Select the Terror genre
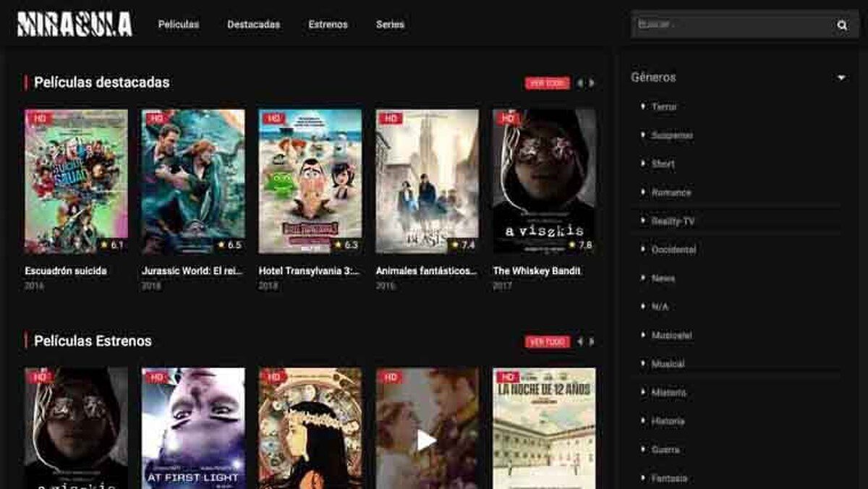Viewport: 868px width, 489px height. click(x=664, y=107)
